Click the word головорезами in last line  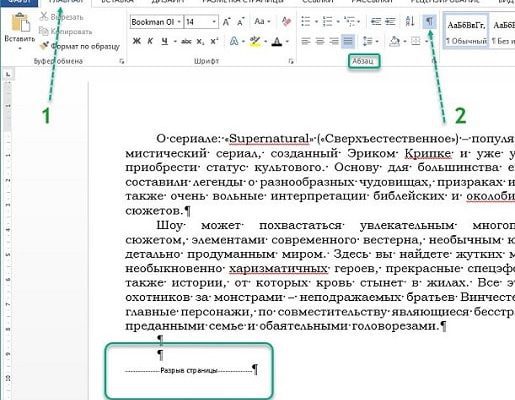[393, 326]
